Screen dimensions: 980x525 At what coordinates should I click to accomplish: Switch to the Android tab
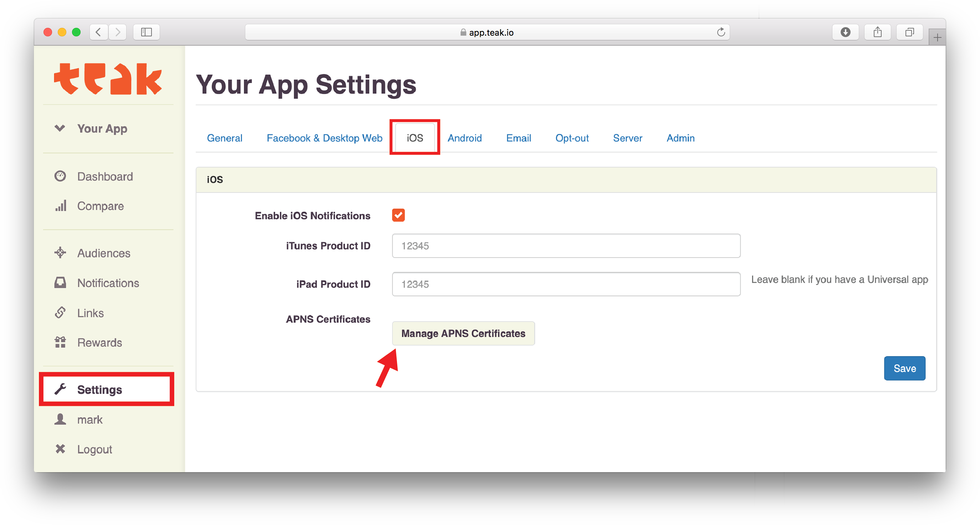[465, 138]
